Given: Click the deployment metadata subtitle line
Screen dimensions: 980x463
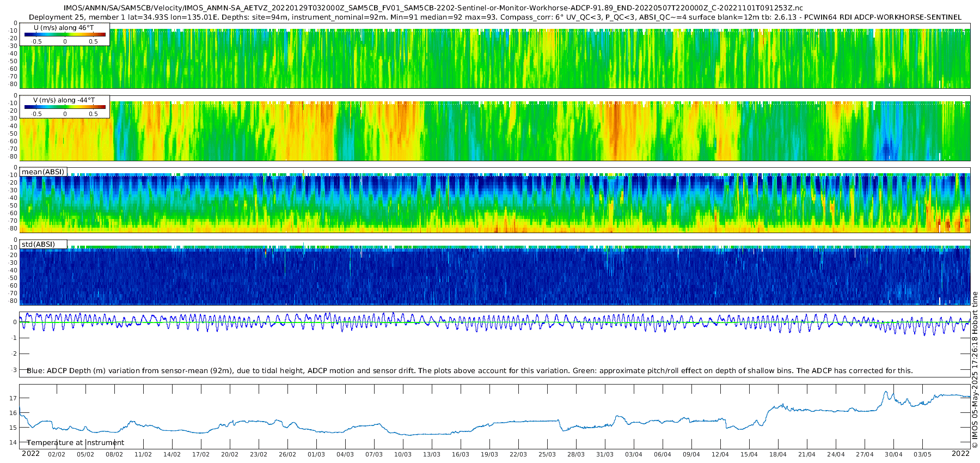Looking at the screenshot, I should point(495,17).
